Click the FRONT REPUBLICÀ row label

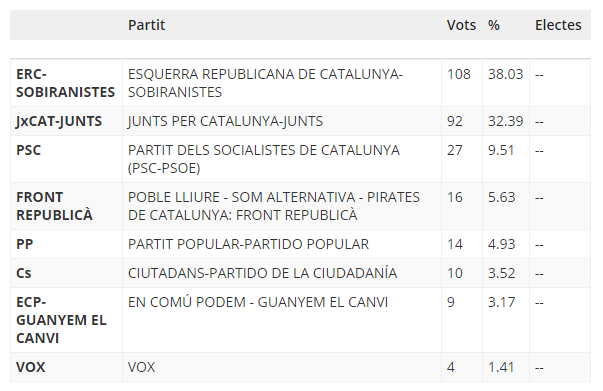click(54, 206)
